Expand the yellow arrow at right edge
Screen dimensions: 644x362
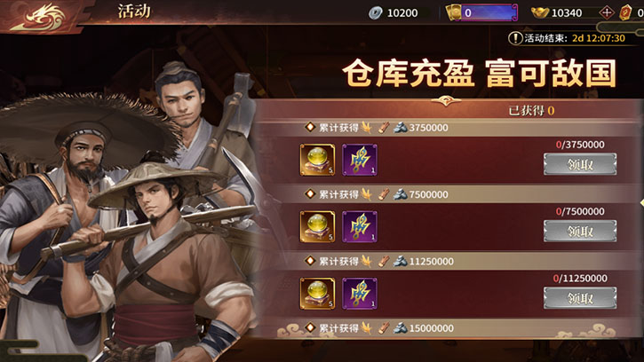click(641, 203)
